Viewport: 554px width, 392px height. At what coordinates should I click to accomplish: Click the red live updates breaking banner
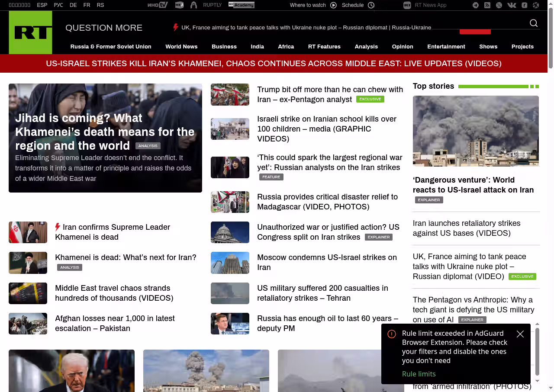pyautogui.click(x=274, y=64)
